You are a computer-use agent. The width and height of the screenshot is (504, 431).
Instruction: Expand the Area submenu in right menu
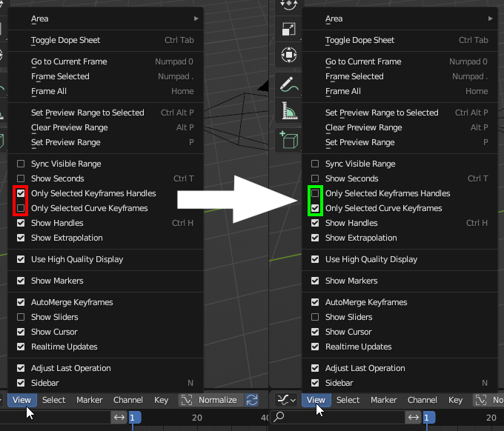pos(399,19)
